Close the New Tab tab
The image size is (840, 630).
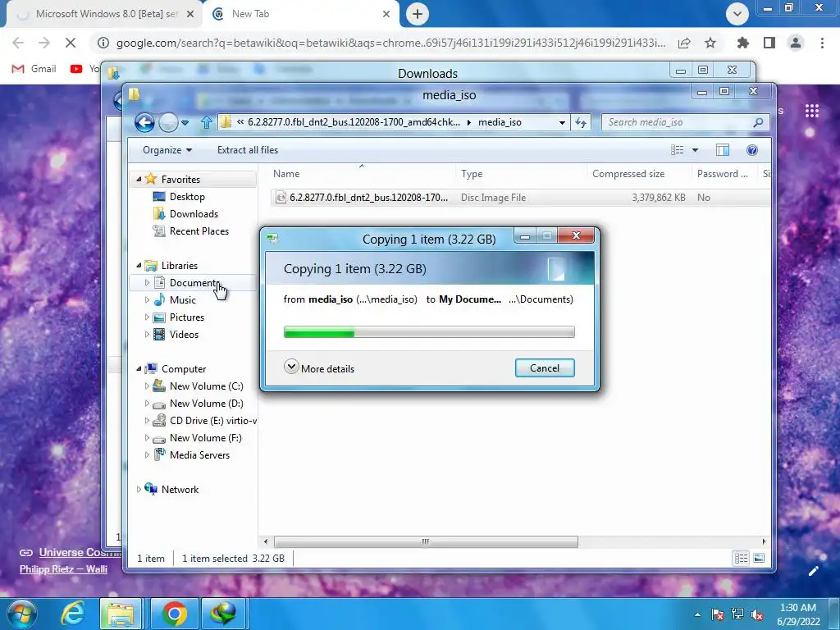tap(386, 14)
